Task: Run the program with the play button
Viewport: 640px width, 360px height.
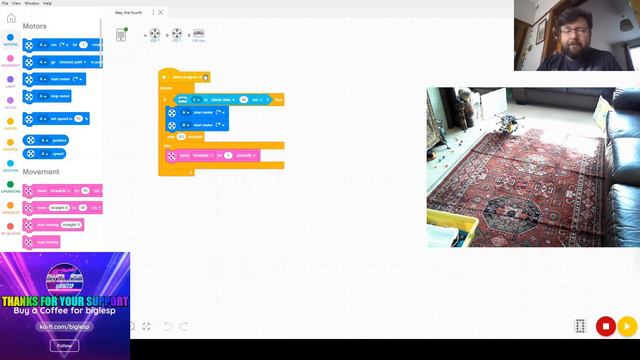Action: pos(627,326)
